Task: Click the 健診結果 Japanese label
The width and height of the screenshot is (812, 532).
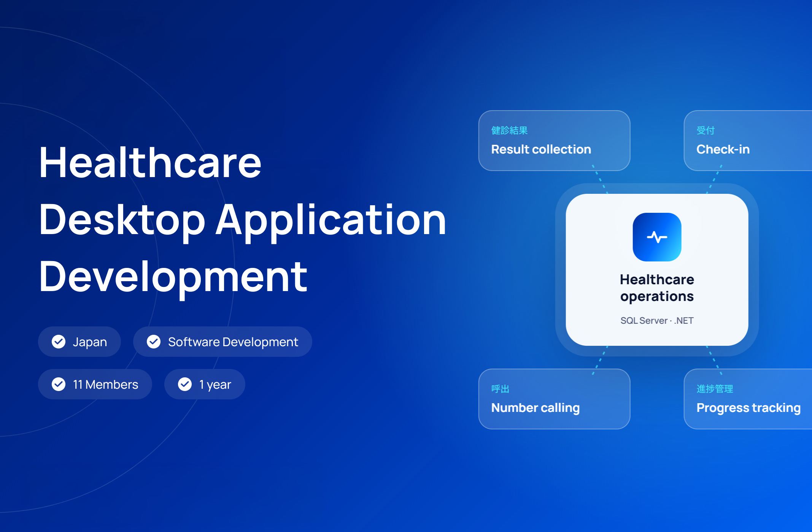Action: [x=509, y=130]
